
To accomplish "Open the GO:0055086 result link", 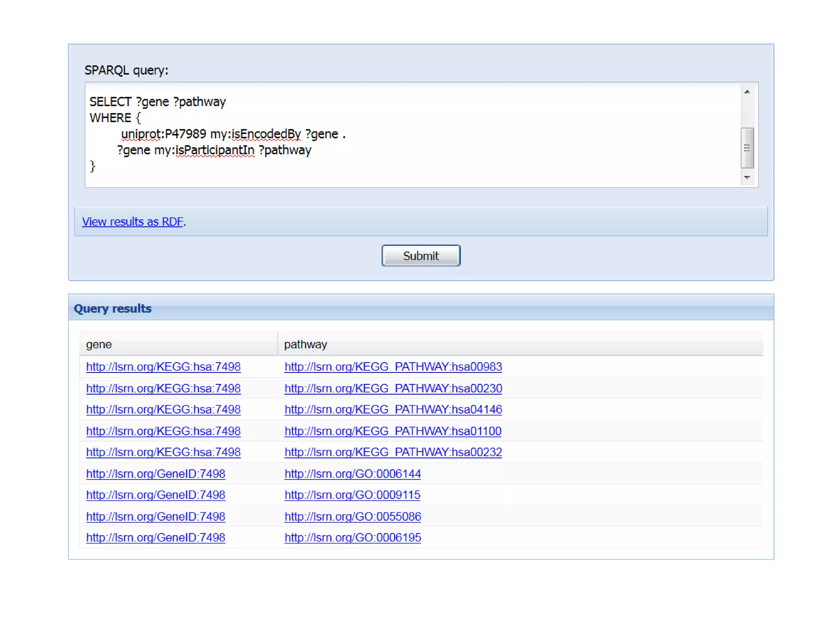I will pos(352,516).
